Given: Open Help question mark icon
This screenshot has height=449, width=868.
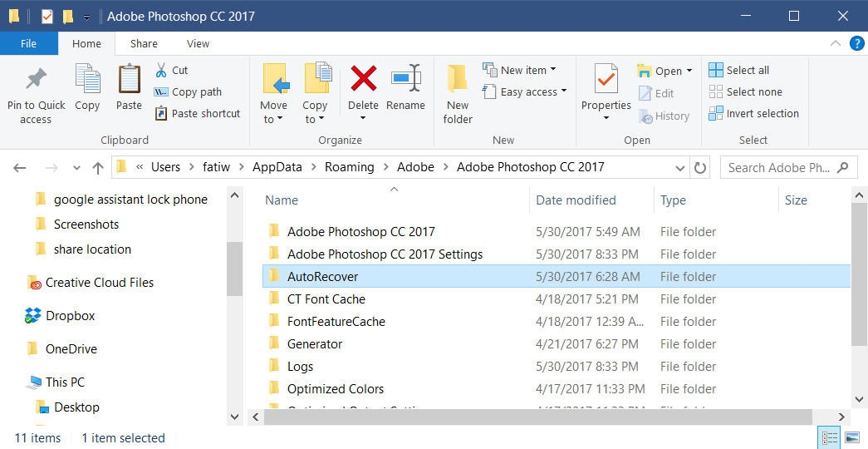Looking at the screenshot, I should (x=857, y=43).
